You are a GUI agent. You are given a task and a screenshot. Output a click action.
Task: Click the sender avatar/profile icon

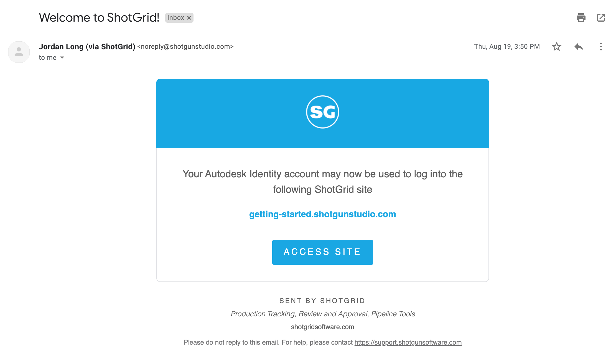(x=18, y=52)
